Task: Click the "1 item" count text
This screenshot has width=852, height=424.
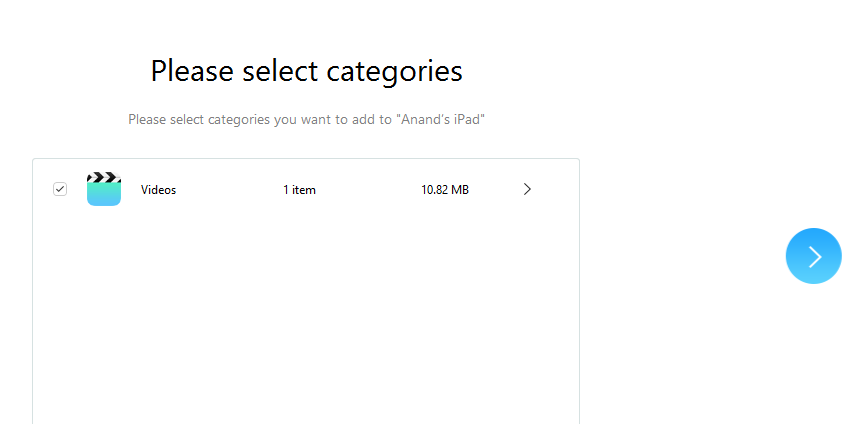Action: pos(299,190)
